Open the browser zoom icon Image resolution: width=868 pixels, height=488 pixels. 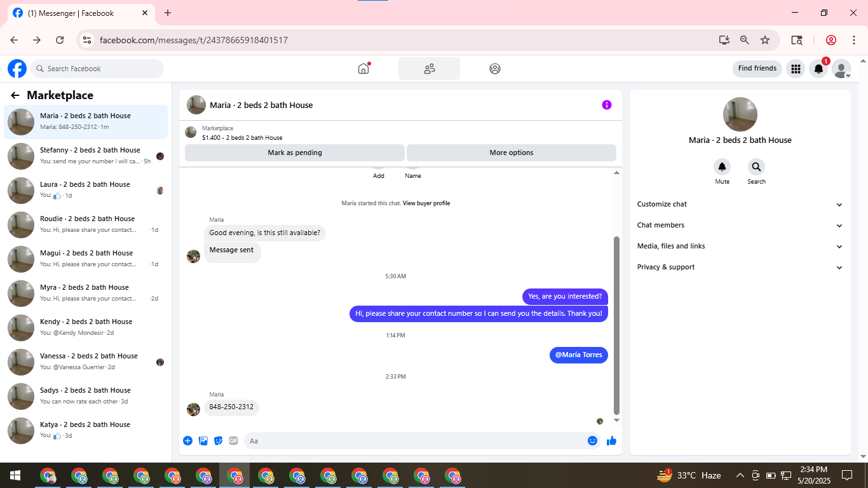(745, 40)
